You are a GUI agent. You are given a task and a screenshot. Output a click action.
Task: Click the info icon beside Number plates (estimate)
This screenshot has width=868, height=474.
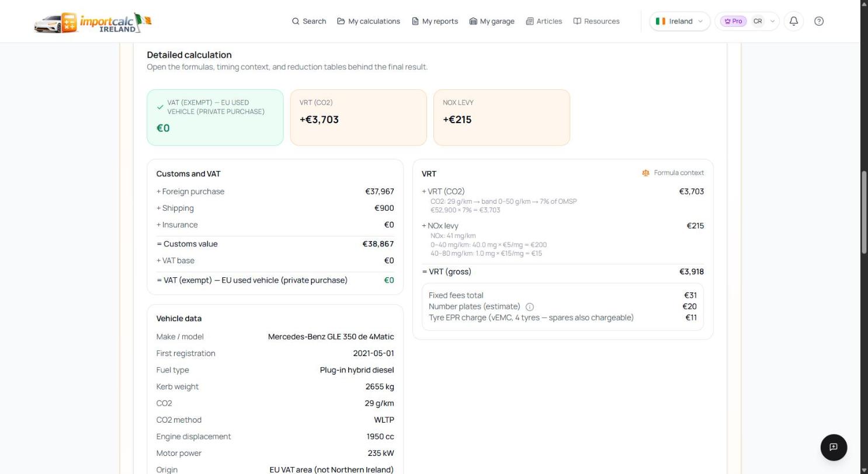click(530, 307)
